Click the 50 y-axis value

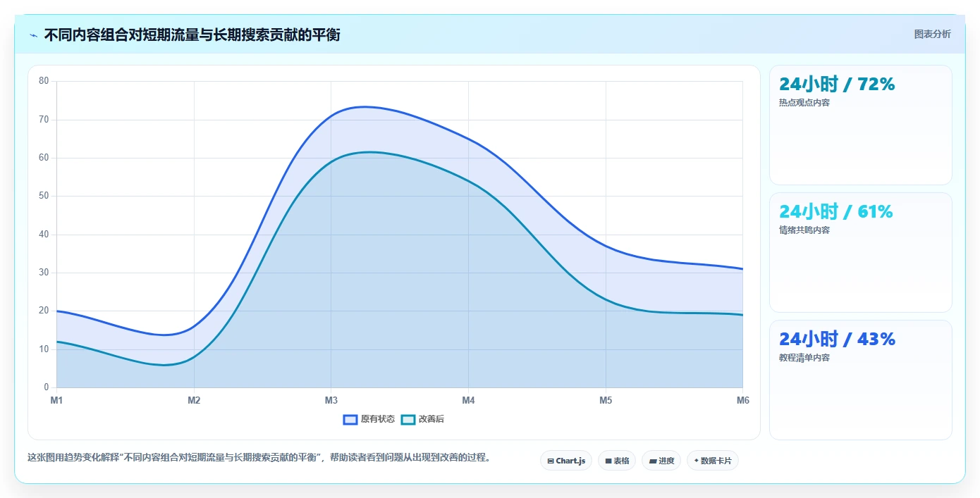(x=44, y=196)
